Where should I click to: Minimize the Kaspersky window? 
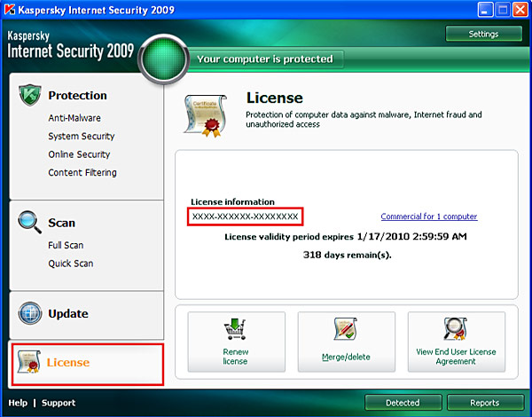coord(485,10)
